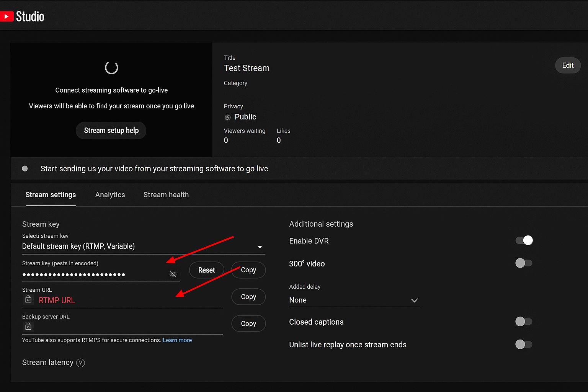Click the lock icon beside RTMP URL
The height and width of the screenshot is (392, 588).
28,299
